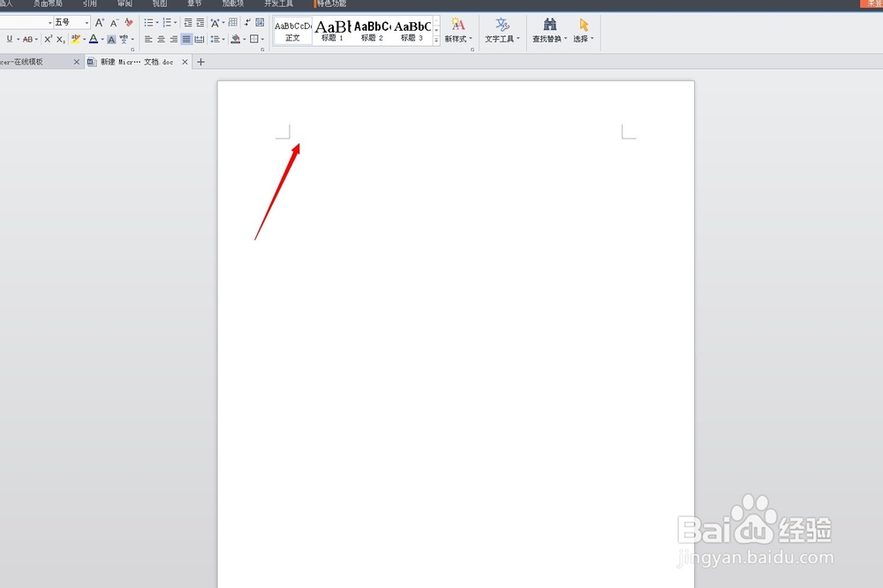Screen dimensions: 883x588
Task: Open font settings dialog launcher
Action: coord(132,49)
